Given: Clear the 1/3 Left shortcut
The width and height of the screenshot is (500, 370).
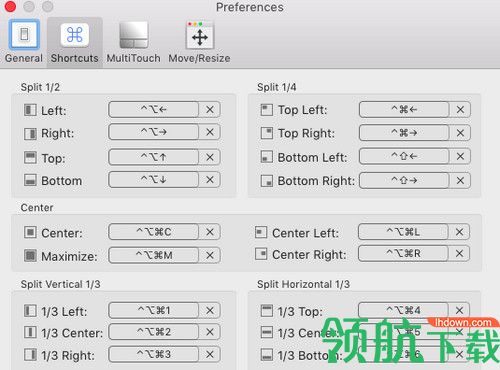Looking at the screenshot, I should (210, 311).
